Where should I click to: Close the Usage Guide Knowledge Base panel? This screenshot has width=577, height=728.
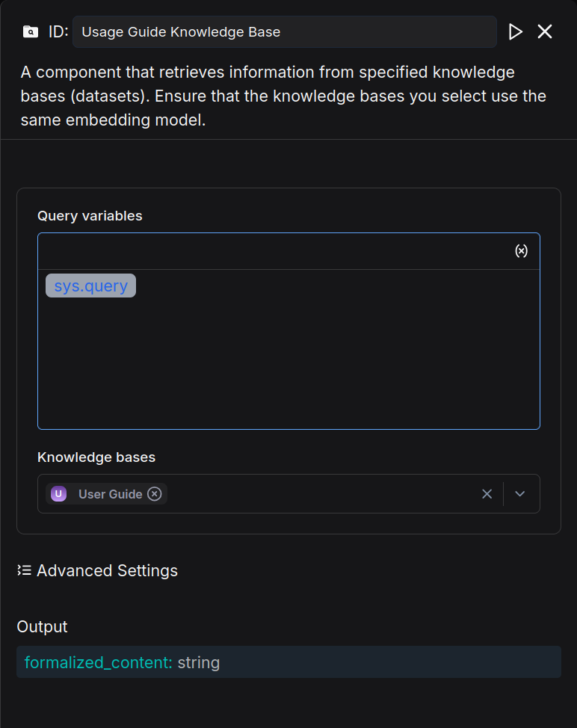pyautogui.click(x=545, y=31)
